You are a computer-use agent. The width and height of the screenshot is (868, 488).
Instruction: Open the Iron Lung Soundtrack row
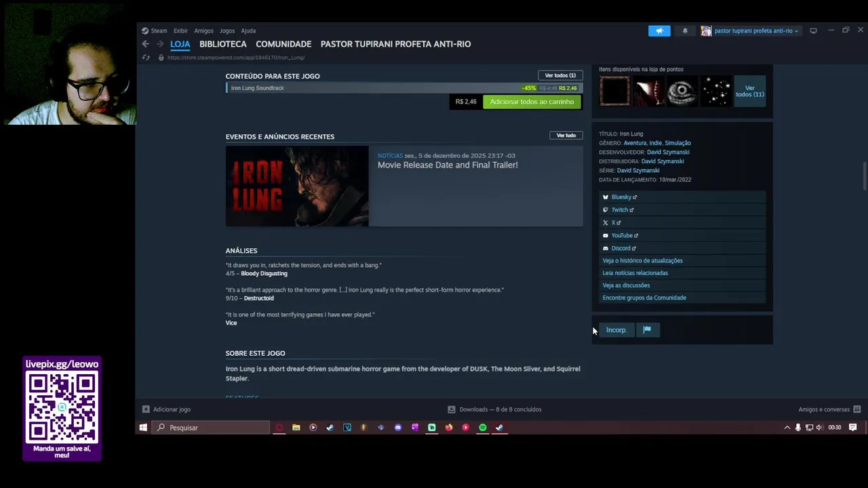point(404,88)
